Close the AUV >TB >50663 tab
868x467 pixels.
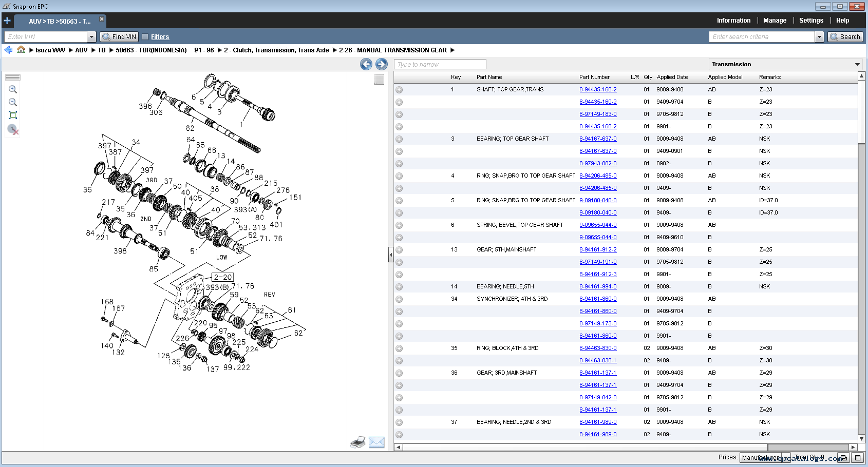coord(102,19)
